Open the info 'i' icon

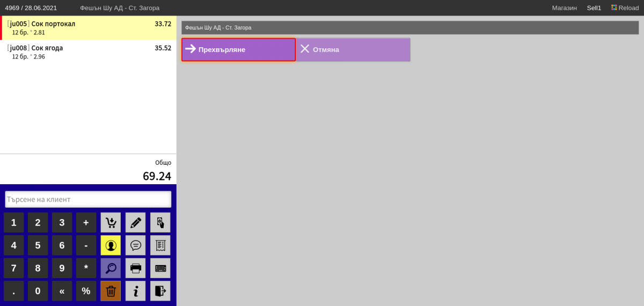click(x=136, y=291)
